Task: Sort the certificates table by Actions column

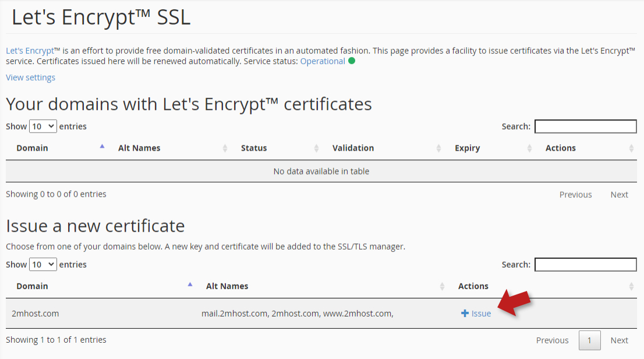Action: coord(560,148)
